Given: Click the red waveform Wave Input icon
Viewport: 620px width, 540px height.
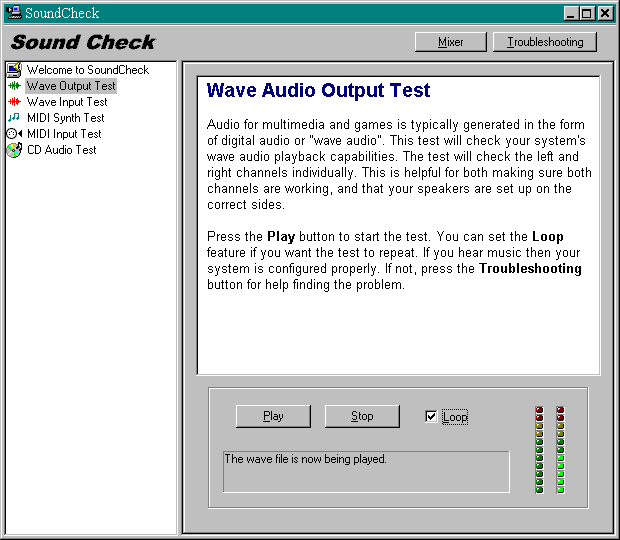Looking at the screenshot, I should (14, 102).
